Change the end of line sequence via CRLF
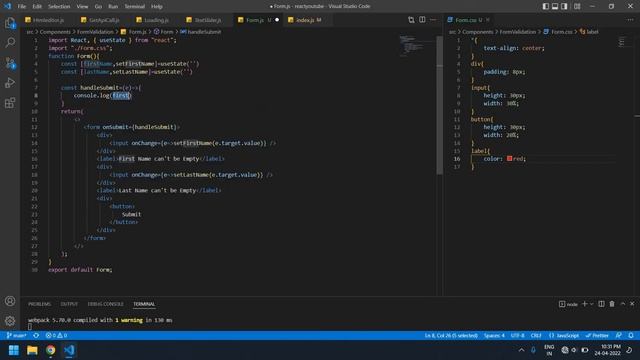Screen dimensions: 640x360 tap(536, 335)
